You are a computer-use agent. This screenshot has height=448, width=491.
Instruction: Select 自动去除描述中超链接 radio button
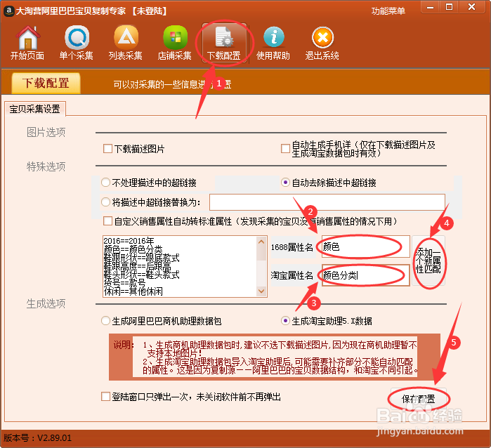click(x=285, y=183)
